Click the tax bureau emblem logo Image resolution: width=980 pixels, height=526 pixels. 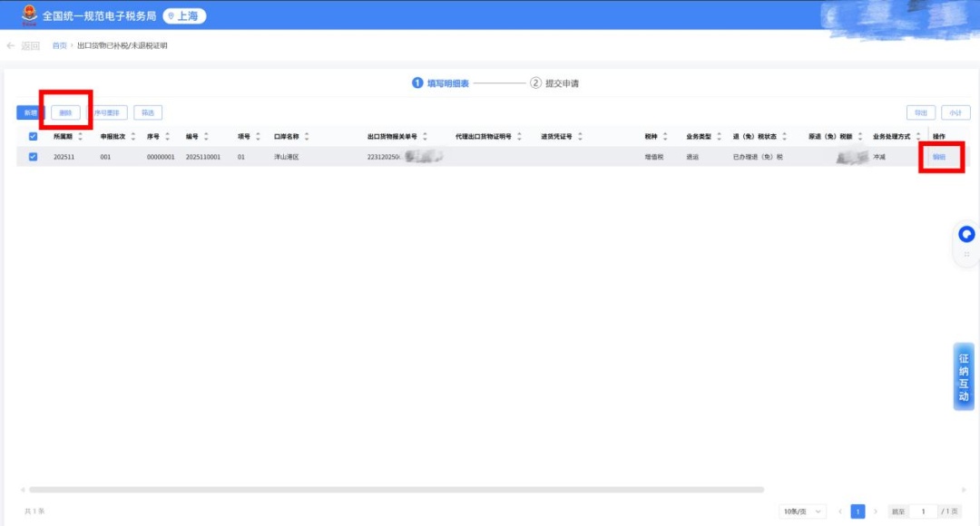30,15
